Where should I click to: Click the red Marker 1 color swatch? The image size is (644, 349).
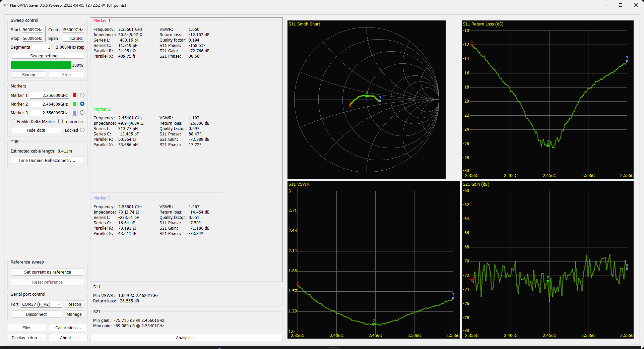coord(75,95)
